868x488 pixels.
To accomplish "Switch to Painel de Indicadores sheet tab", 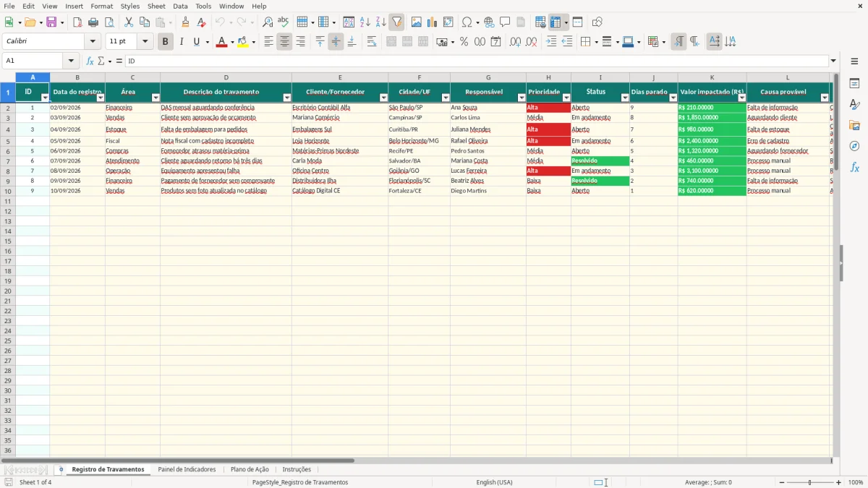I will coord(187,470).
